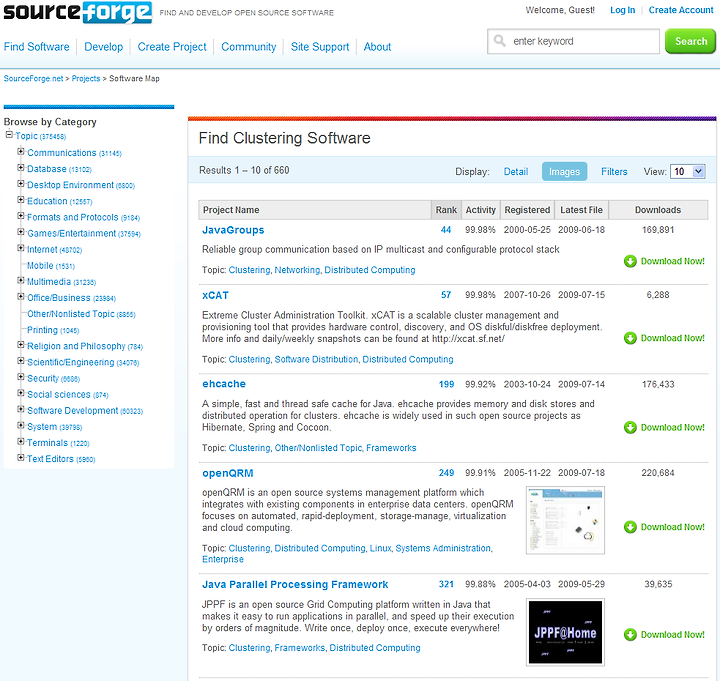This screenshot has height=681, width=720.
Task: Click Networking topic under JavaGroups
Action: (x=297, y=270)
